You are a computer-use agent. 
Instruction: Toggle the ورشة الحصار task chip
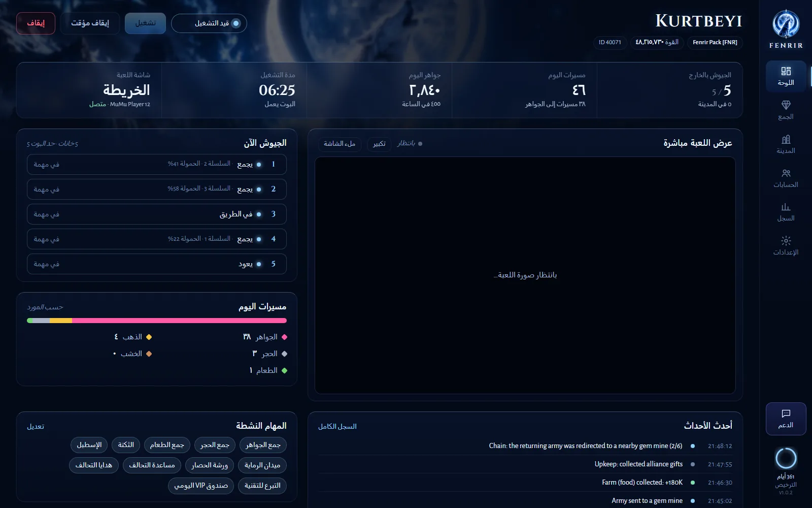(210, 465)
